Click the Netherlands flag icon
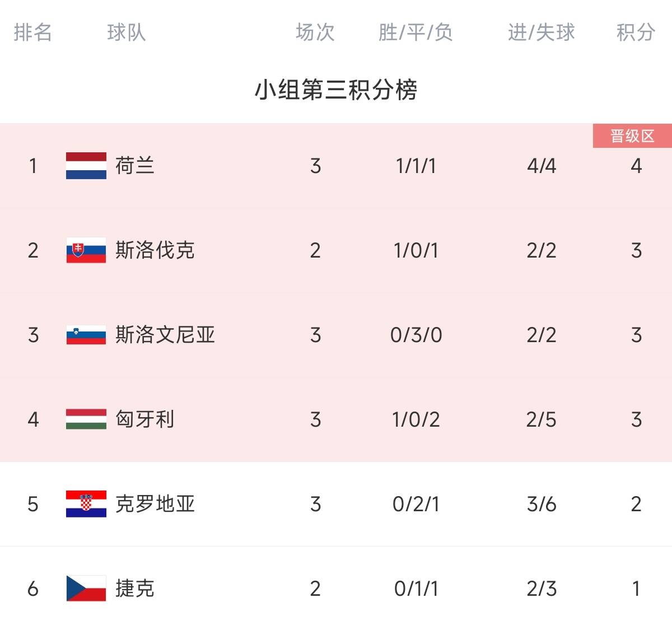 [86, 166]
